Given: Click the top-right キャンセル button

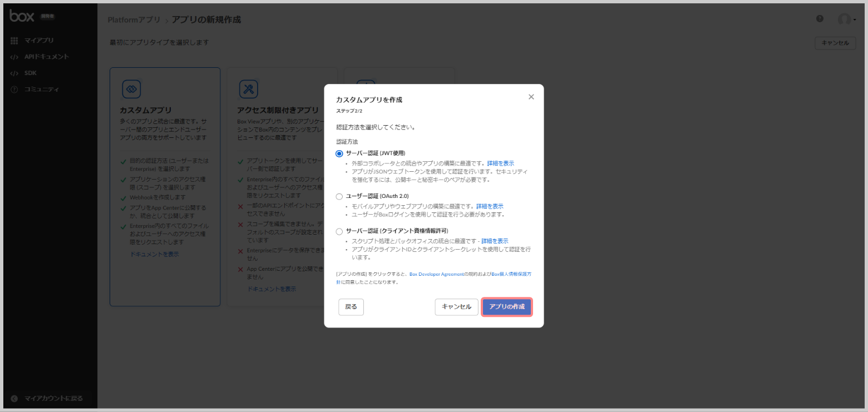Looking at the screenshot, I should tap(835, 43).
